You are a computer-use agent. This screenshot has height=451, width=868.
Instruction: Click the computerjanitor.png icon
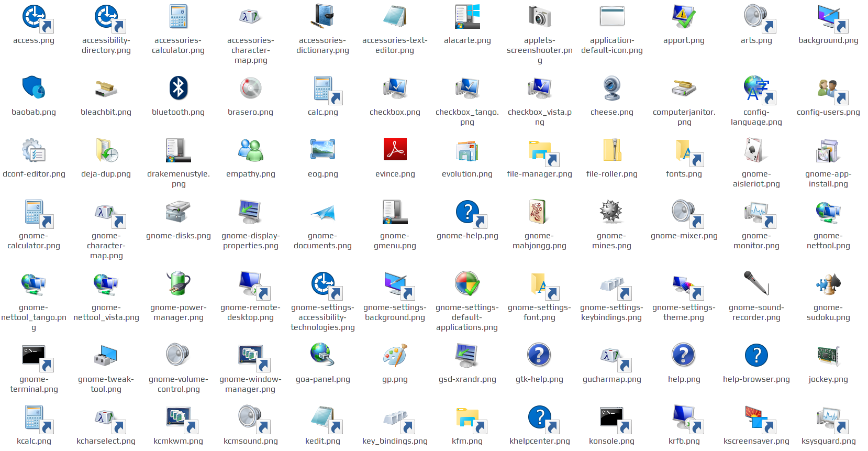684,88
